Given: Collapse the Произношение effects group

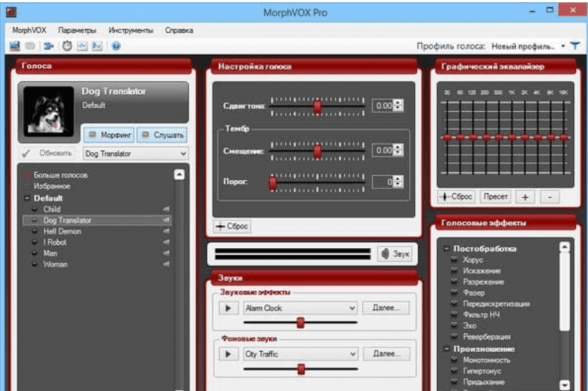Looking at the screenshot, I should (446, 349).
